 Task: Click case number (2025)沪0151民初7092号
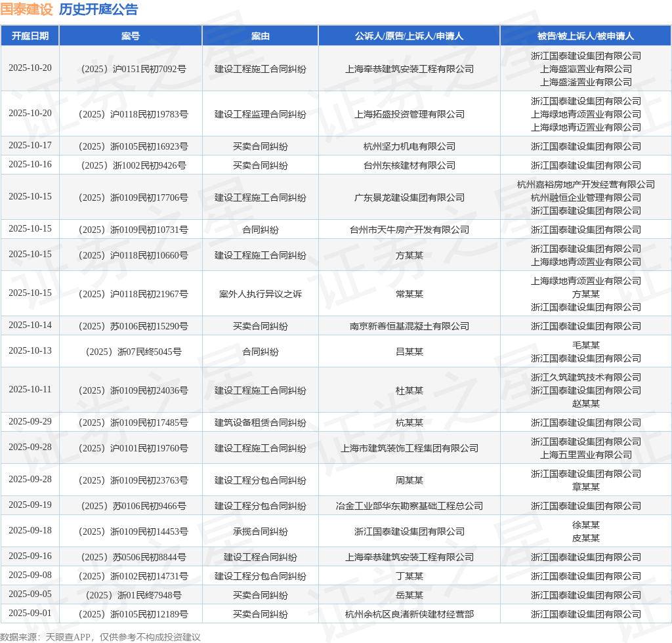click(134, 69)
